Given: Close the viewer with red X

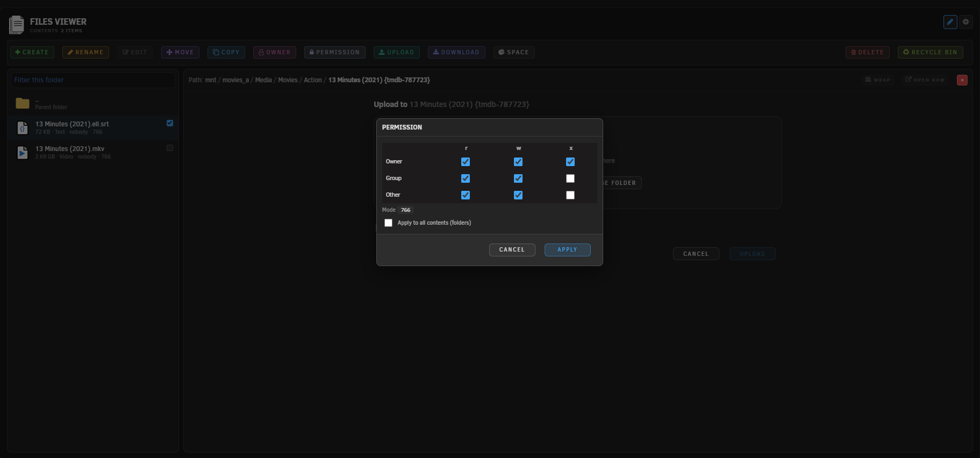Looking at the screenshot, I should (x=962, y=80).
